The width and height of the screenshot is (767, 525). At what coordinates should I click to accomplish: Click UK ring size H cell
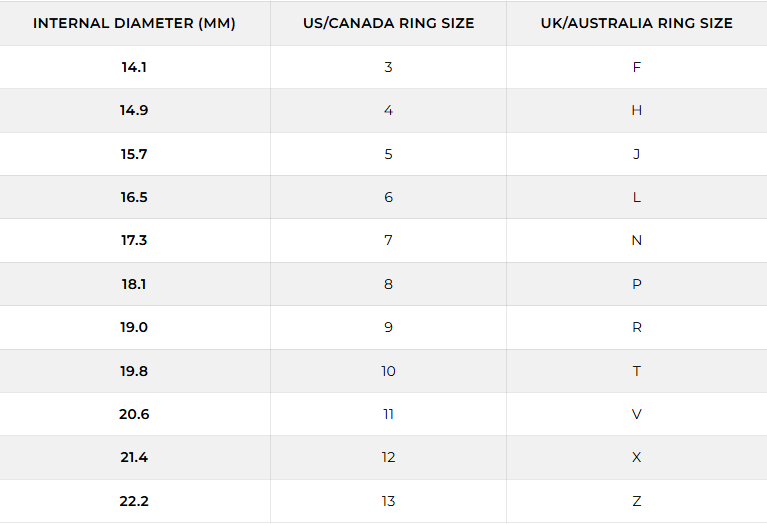point(636,110)
